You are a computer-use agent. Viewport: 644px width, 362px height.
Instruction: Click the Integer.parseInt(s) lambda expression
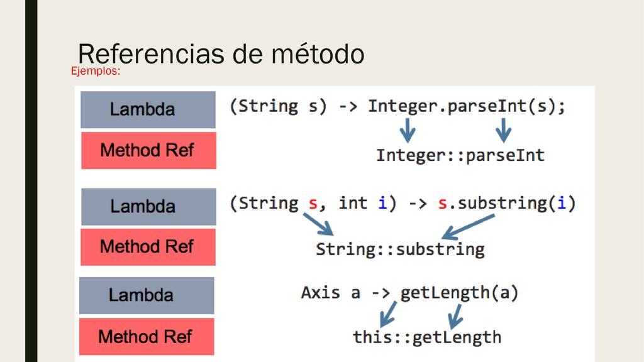(467, 107)
